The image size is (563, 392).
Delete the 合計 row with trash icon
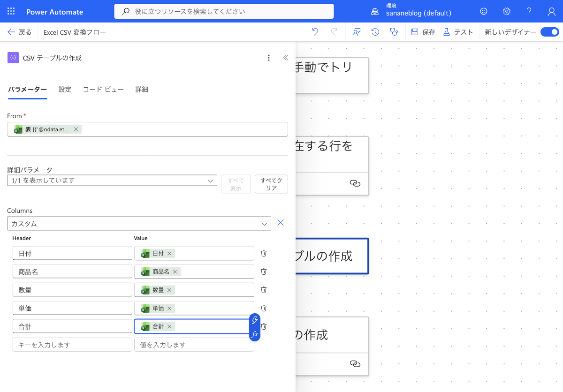coord(264,326)
